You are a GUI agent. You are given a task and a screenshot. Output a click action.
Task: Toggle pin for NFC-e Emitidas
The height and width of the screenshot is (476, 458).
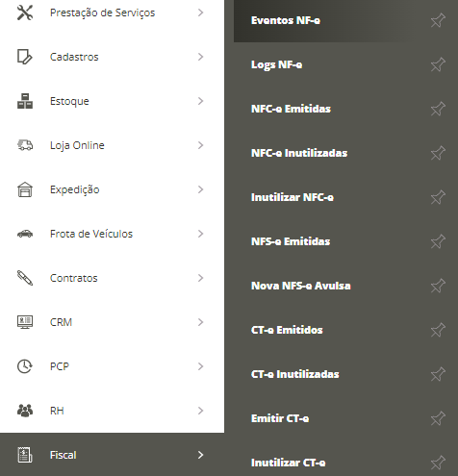click(x=438, y=109)
